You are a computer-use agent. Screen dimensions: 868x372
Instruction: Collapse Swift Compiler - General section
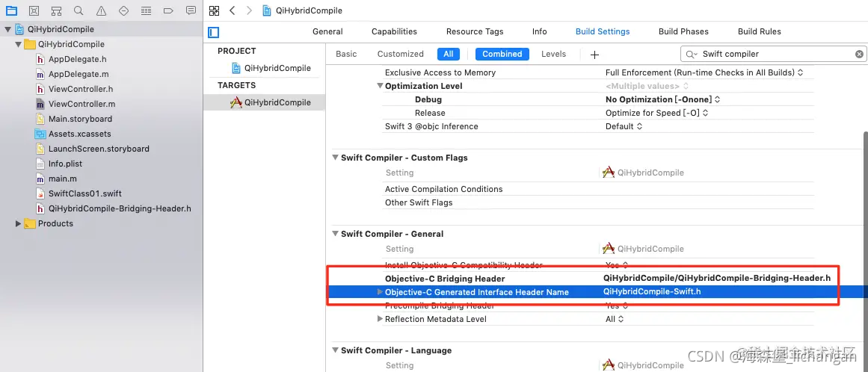pos(335,234)
